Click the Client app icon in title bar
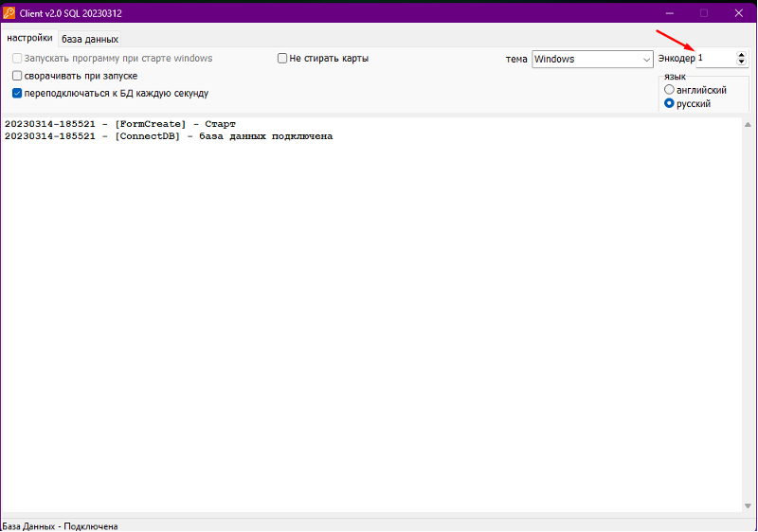Viewport: 758px width, 532px height. pos(9,13)
